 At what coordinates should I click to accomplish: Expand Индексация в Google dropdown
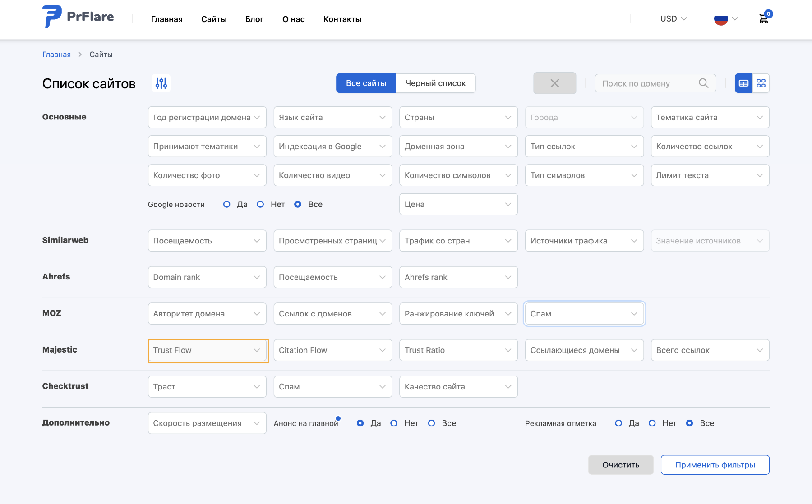click(x=333, y=147)
